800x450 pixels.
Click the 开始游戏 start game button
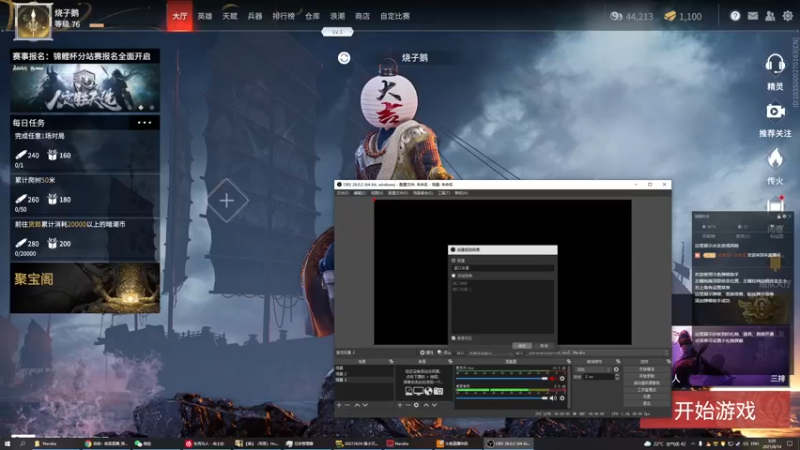pyautogui.click(x=715, y=410)
